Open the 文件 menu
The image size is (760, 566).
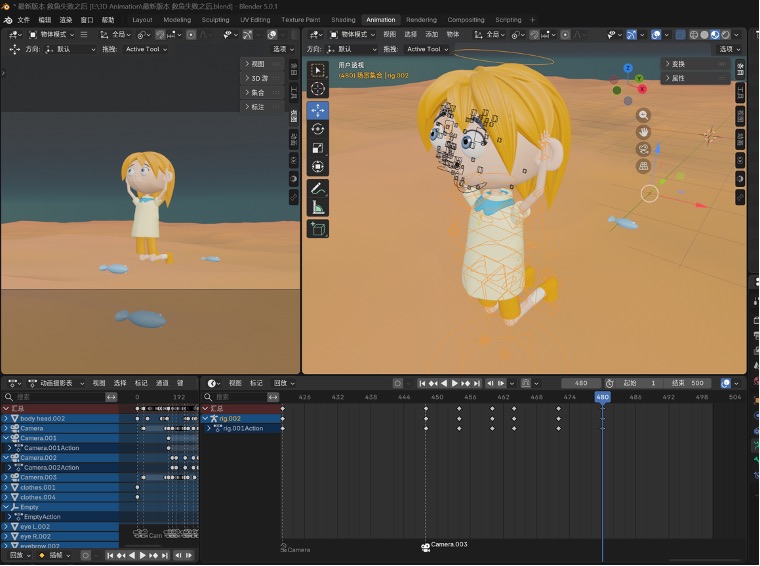[x=23, y=20]
